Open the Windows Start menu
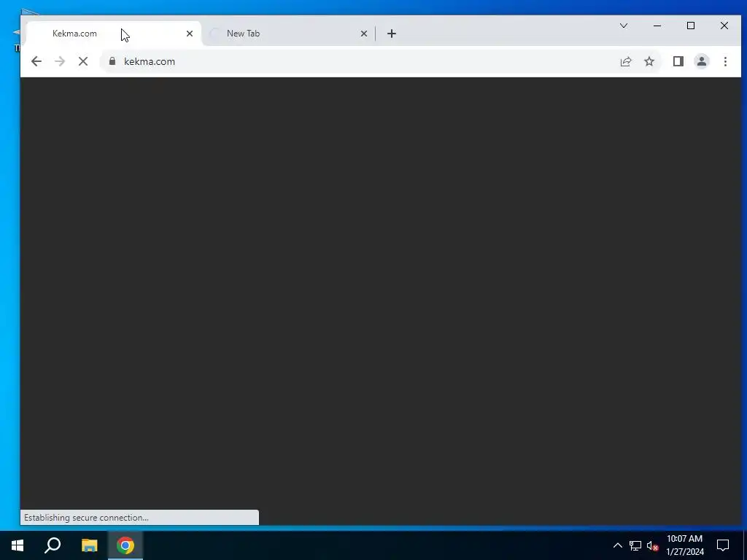The width and height of the screenshot is (747, 560). [18, 545]
